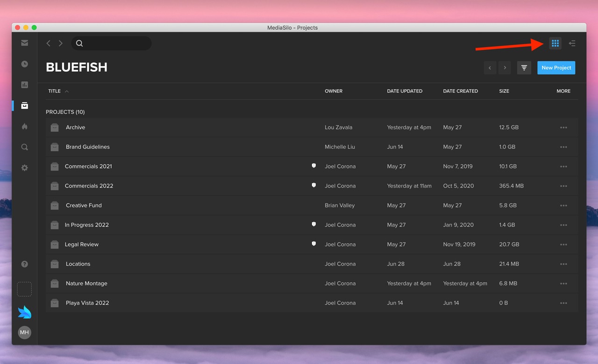
Task: Go to previous page of projects
Action: [x=490, y=68]
